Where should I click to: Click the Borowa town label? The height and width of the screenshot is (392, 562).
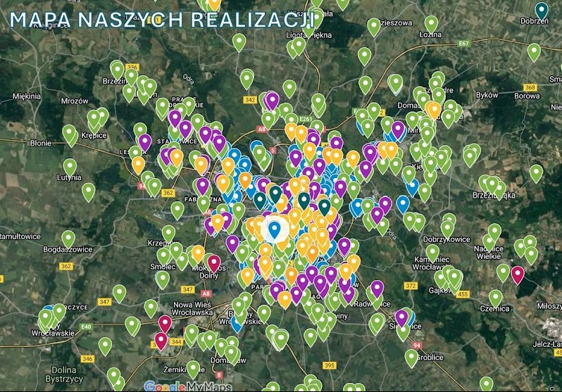pyautogui.click(x=527, y=96)
